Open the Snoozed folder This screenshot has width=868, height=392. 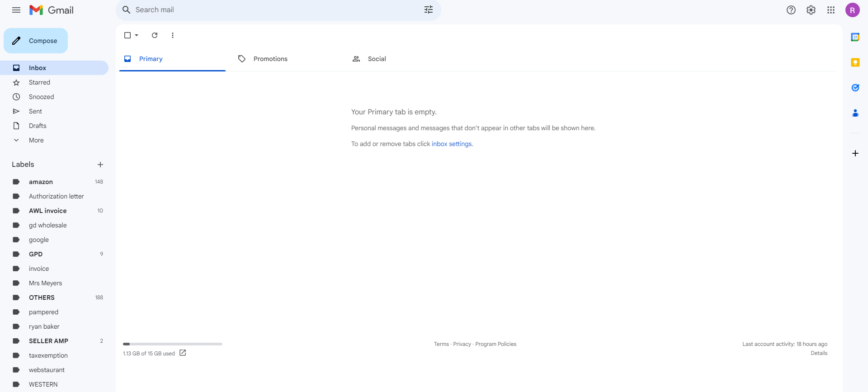click(x=54, y=97)
